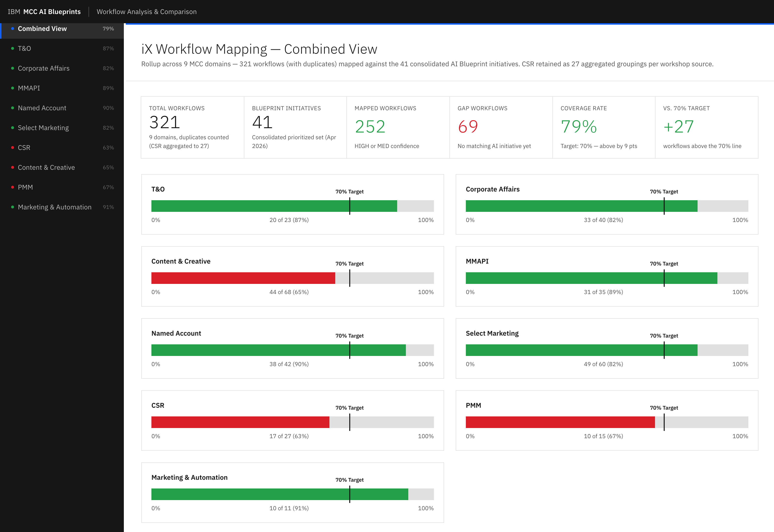The image size is (774, 532).
Task: Click the 63% badge beside CSR in sidebar
Action: click(x=108, y=148)
